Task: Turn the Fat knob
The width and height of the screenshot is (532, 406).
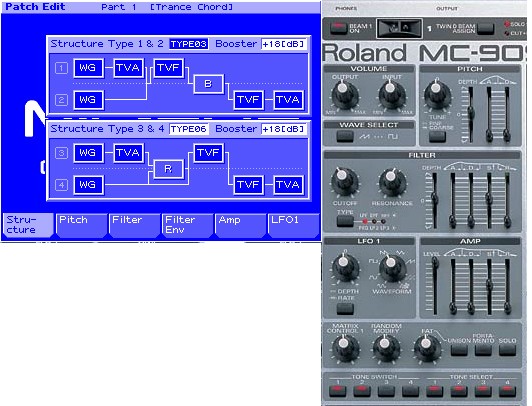Action: 427,349
